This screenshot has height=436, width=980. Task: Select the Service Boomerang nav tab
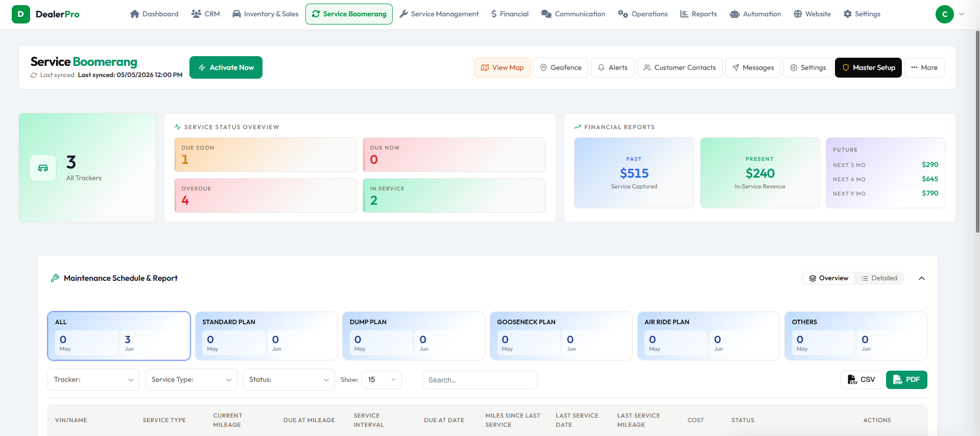tap(349, 14)
